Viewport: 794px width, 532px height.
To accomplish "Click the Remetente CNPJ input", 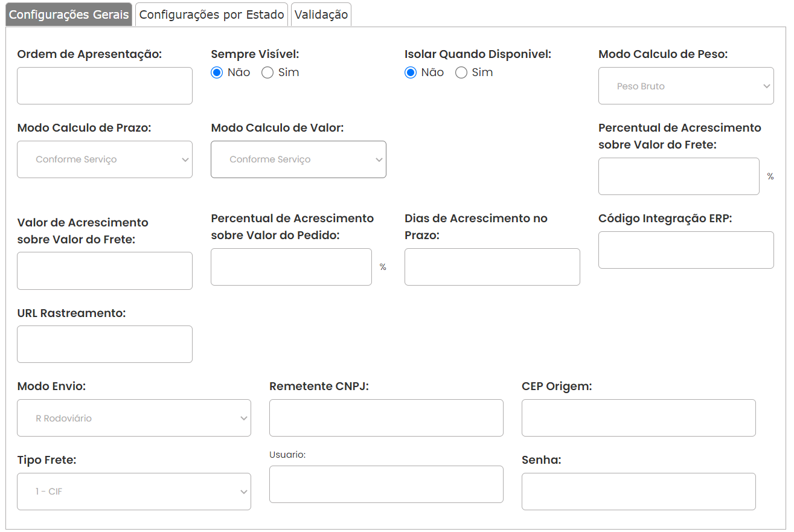I will [386, 418].
